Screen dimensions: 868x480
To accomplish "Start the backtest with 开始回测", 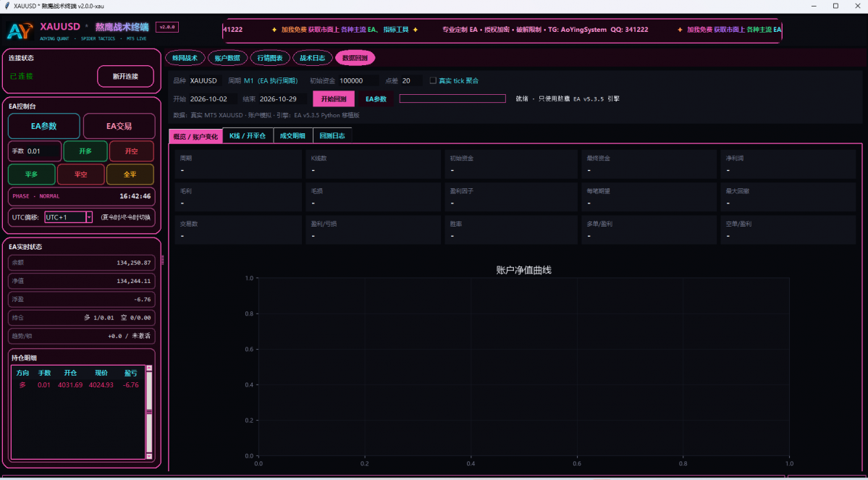I will point(334,98).
